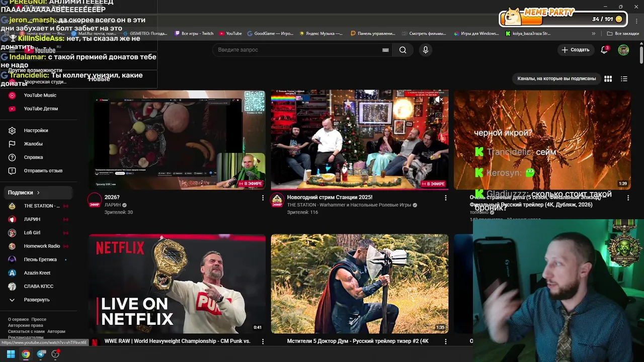Open the Яндекс Музыка bookmark

tap(321, 34)
